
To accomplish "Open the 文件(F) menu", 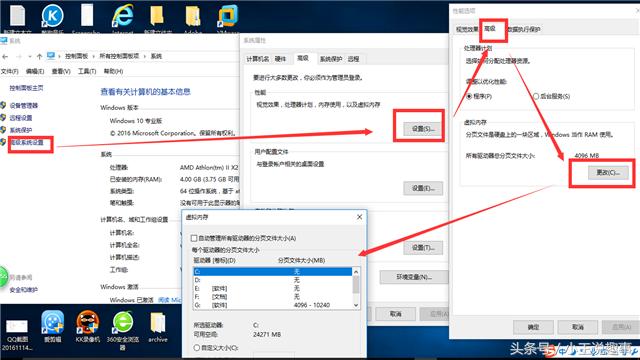I will coord(9,71).
